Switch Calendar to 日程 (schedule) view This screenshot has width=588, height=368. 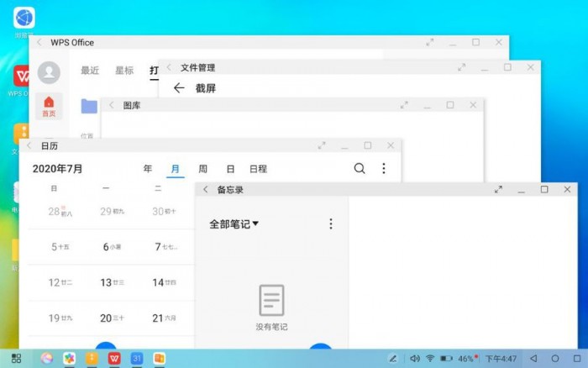tap(258, 169)
